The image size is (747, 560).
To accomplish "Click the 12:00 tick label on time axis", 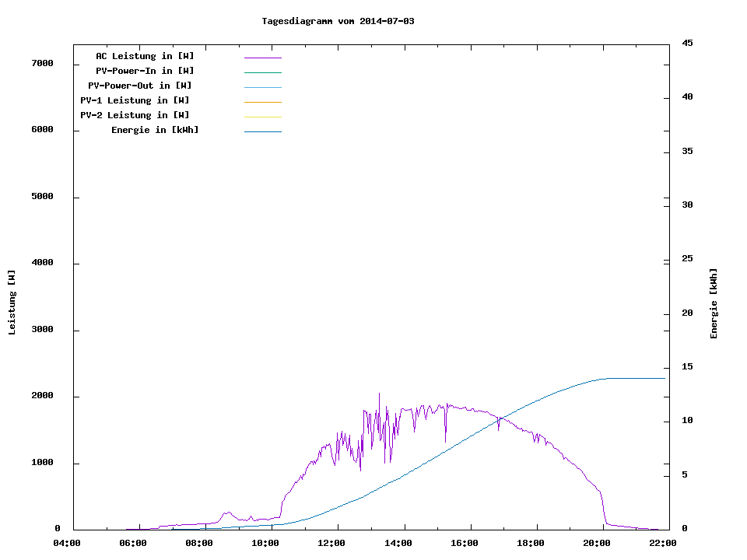I will (x=331, y=544).
